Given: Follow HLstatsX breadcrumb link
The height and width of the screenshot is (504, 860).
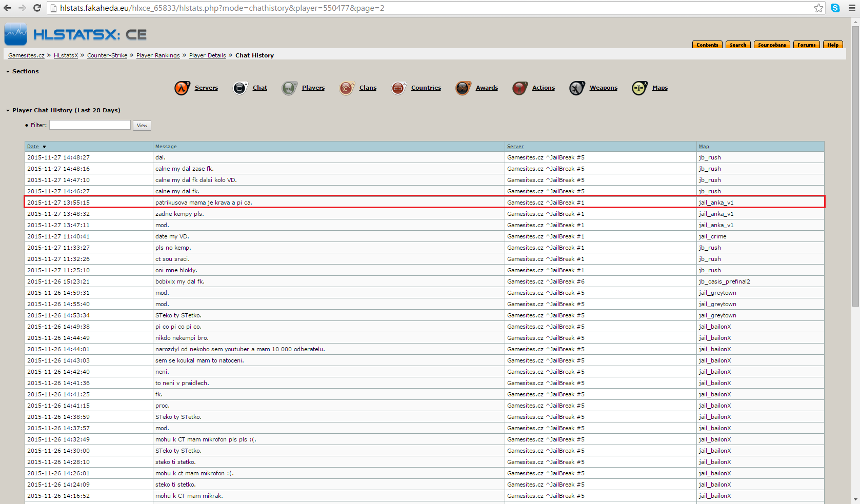Looking at the screenshot, I should (66, 55).
